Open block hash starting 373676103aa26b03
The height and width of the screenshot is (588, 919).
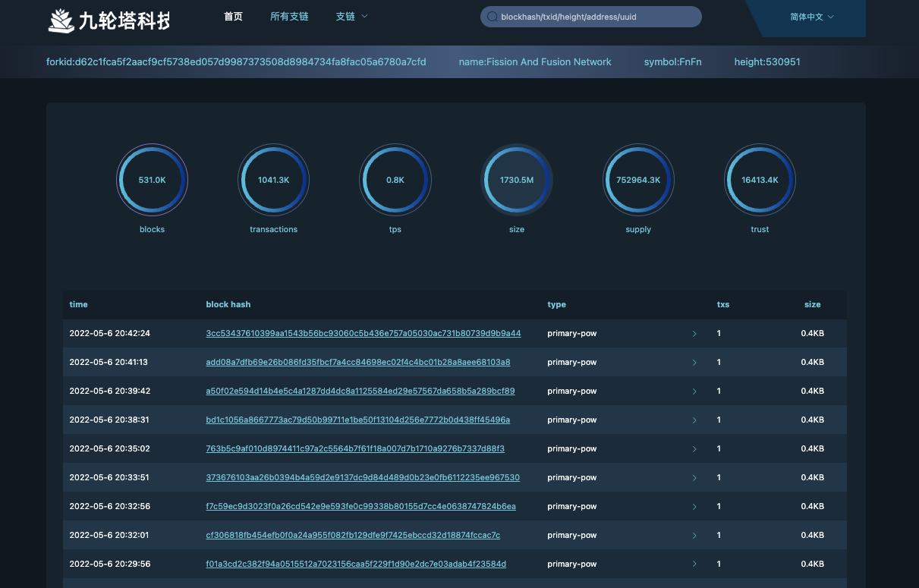[363, 478]
